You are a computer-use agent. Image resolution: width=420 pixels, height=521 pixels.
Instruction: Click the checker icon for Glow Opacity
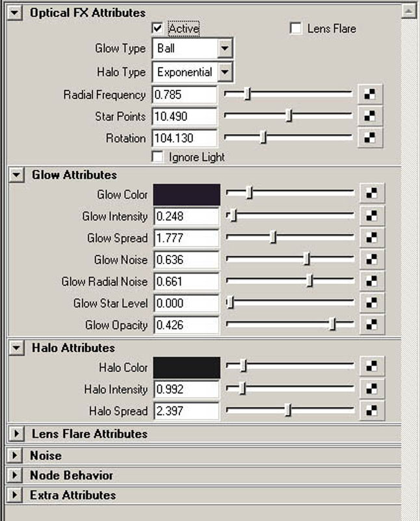pos(372,325)
